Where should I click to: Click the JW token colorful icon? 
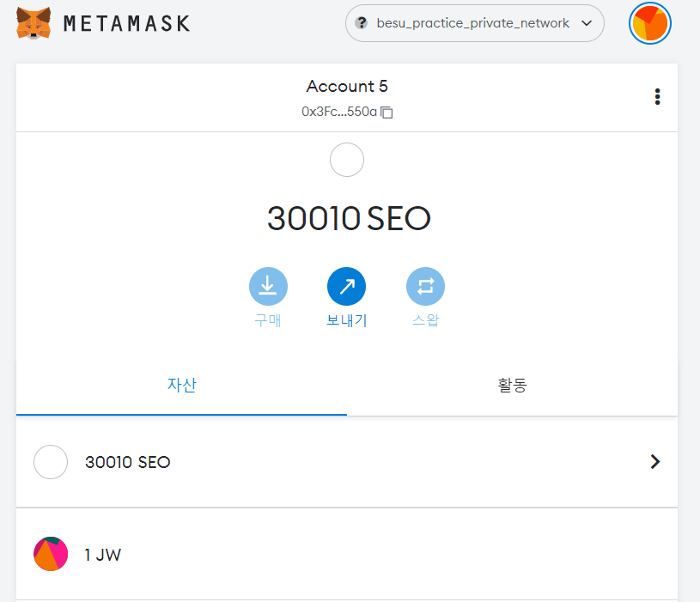(x=51, y=554)
